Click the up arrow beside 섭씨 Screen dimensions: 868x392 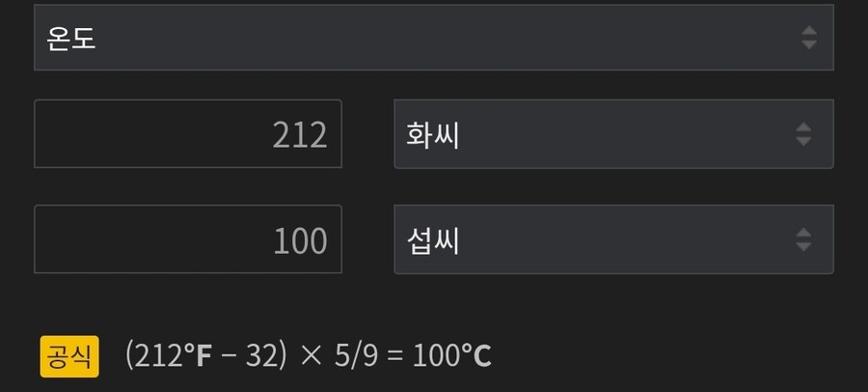pyautogui.click(x=803, y=232)
